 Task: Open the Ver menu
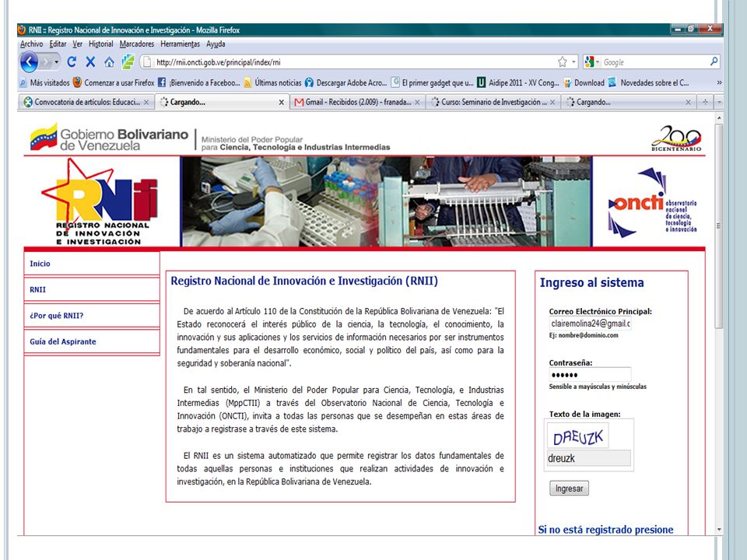[x=77, y=44]
